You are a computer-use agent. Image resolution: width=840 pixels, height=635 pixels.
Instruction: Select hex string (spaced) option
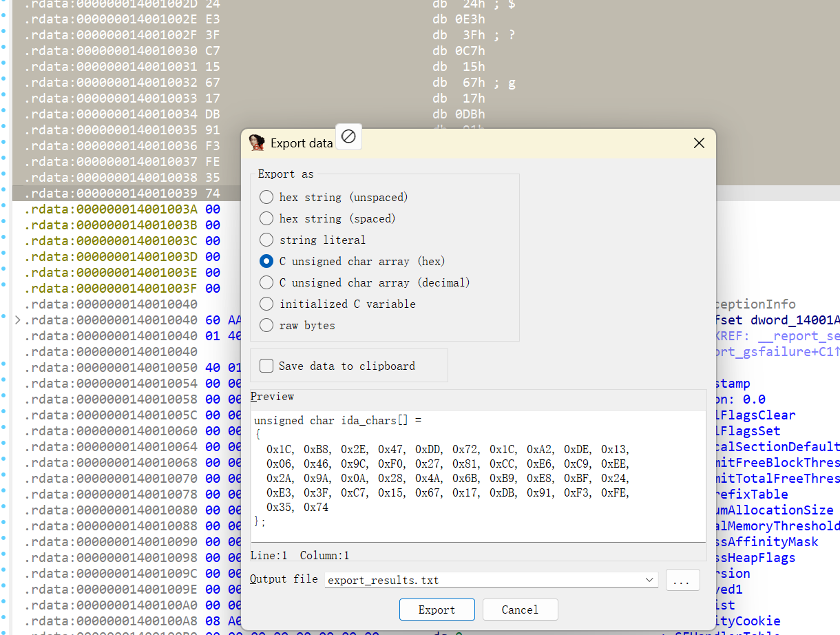coord(328,218)
